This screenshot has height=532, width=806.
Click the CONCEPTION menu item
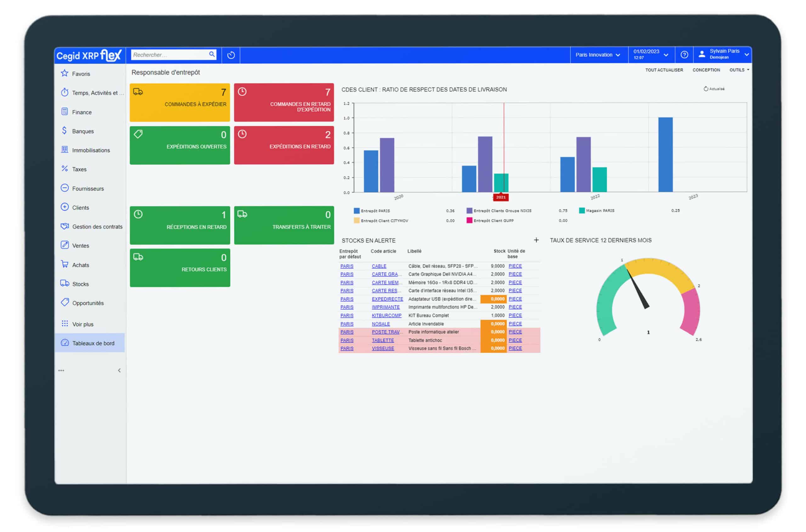(706, 70)
